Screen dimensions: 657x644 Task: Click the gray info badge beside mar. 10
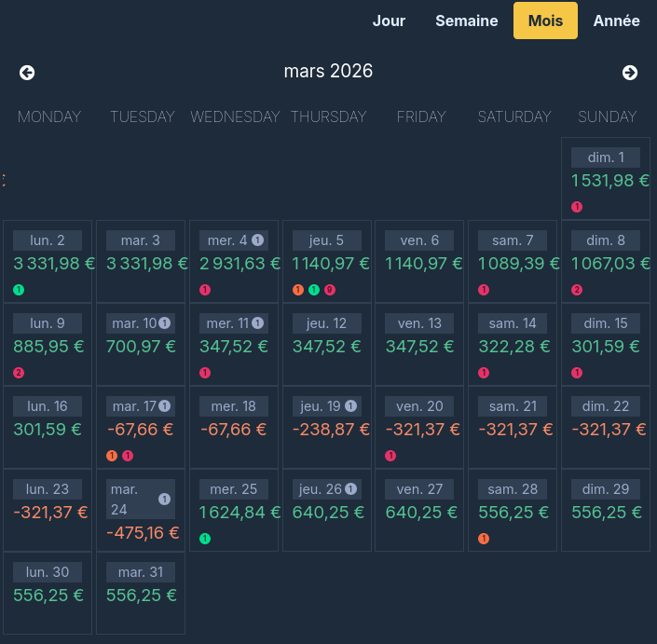click(165, 323)
